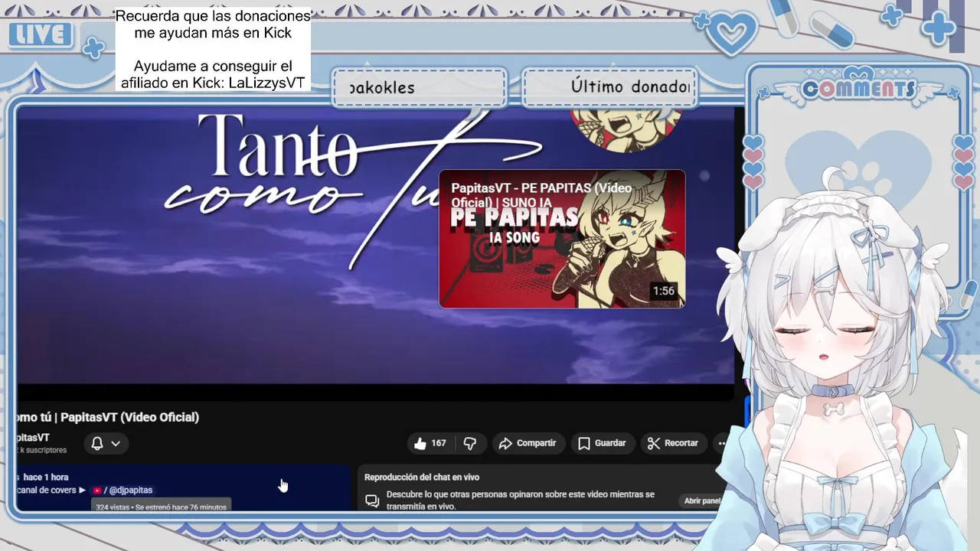
Task: Click the '324 vistas' premiere tooltip text
Action: pos(161,507)
